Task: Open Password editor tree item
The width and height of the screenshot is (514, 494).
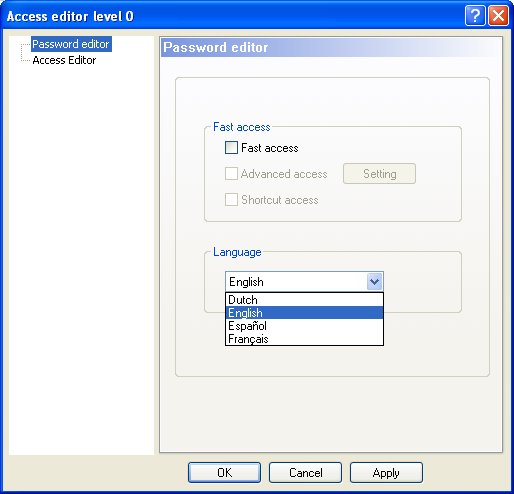Action: 71,44
